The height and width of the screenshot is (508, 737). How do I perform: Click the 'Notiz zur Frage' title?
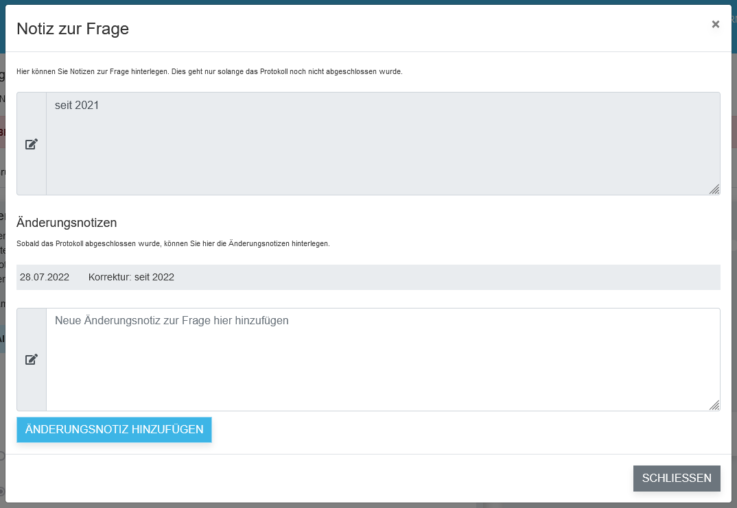click(72, 29)
